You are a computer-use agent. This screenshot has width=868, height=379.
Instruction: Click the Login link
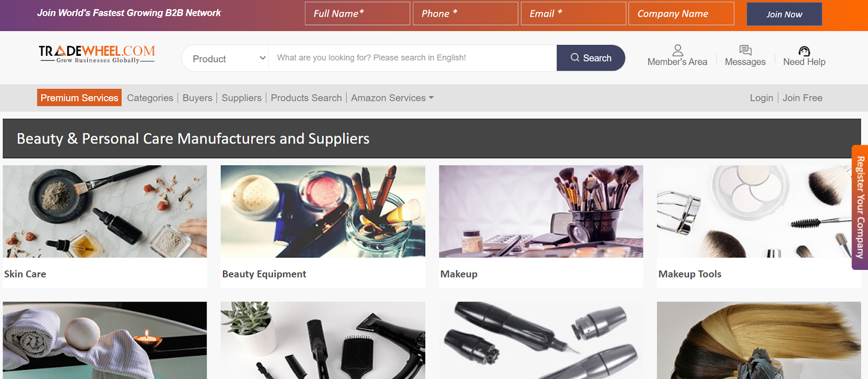[762, 98]
